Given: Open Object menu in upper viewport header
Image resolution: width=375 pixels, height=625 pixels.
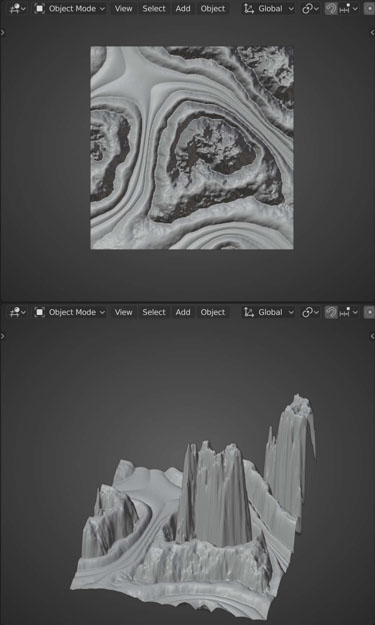Looking at the screenshot, I should tap(213, 8).
